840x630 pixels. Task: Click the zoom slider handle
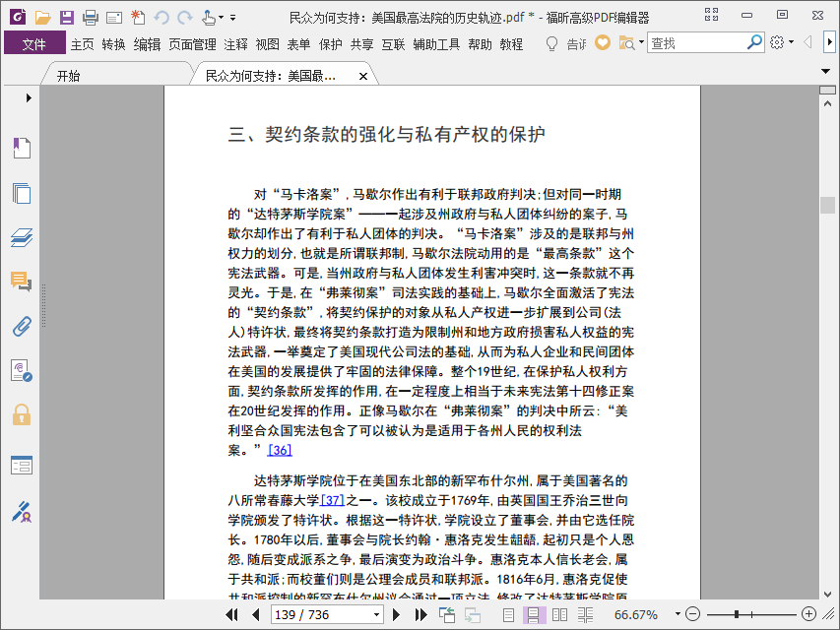pos(737,614)
